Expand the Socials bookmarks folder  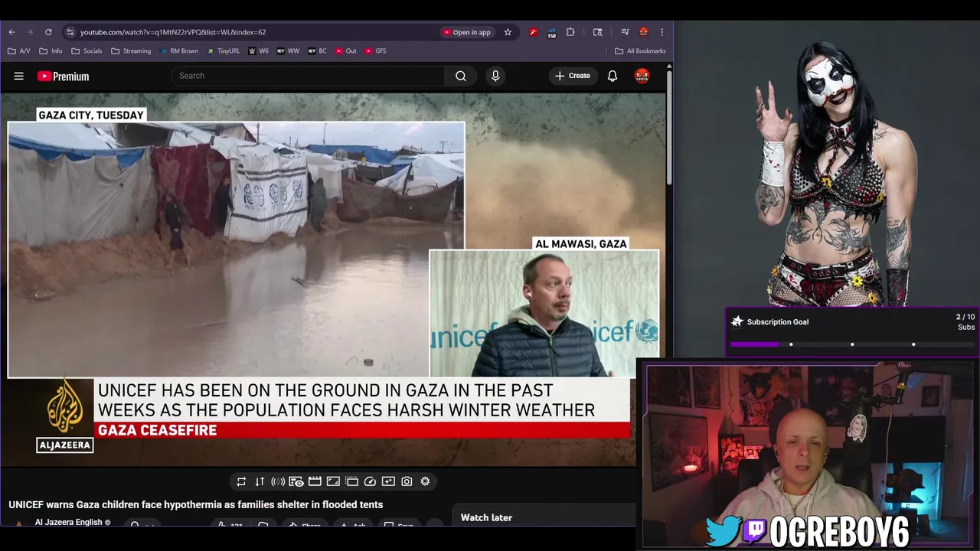(87, 51)
